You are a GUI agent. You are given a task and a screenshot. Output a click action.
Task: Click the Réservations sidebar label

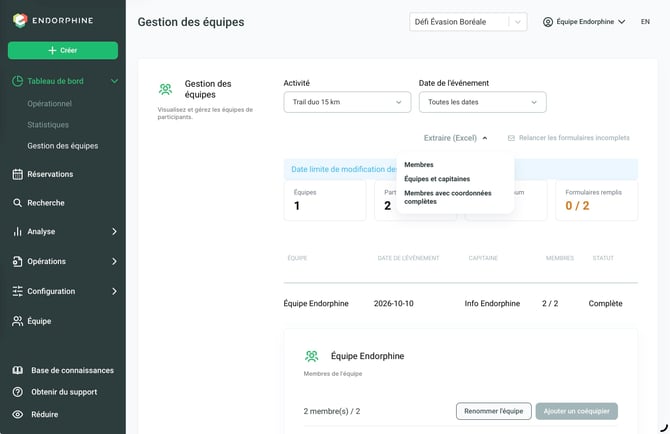[50, 174]
